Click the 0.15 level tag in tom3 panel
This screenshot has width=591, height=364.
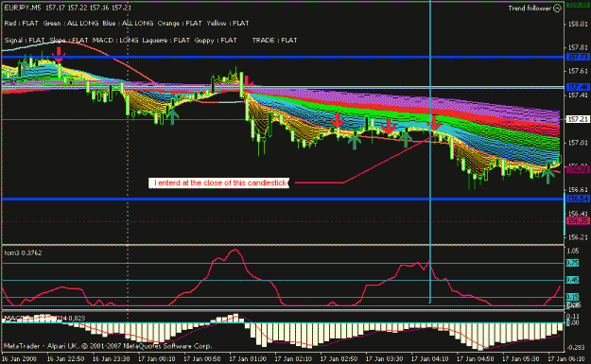(572, 297)
